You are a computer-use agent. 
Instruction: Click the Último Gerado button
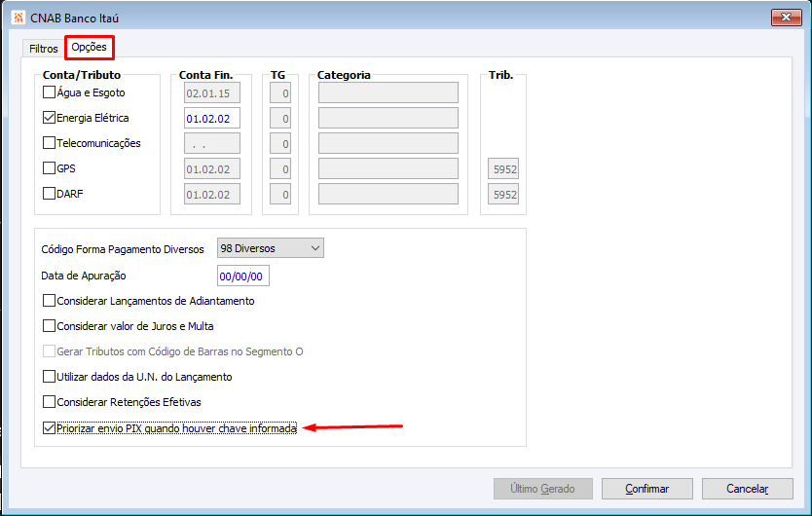tap(542, 489)
